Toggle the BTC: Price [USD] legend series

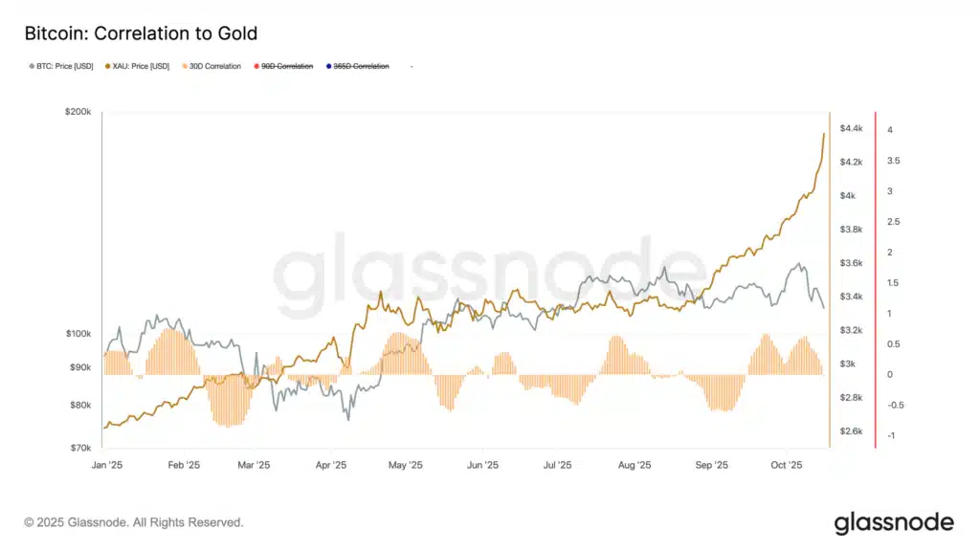pyautogui.click(x=64, y=66)
